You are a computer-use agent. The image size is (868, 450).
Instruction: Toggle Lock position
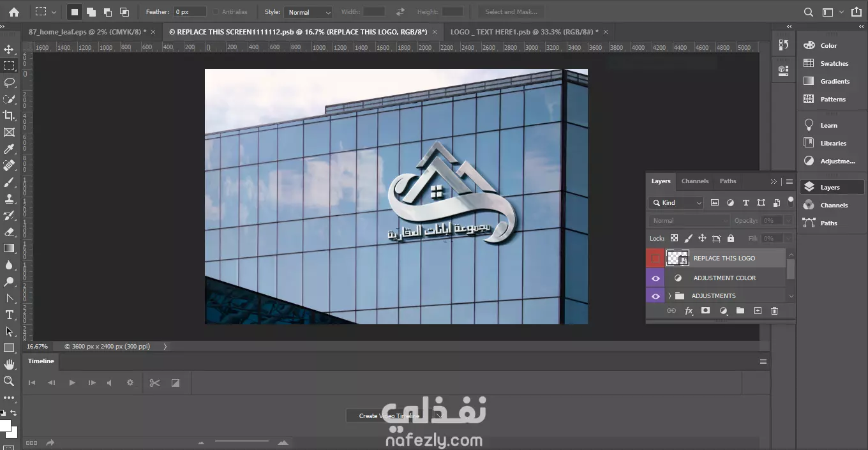point(702,238)
